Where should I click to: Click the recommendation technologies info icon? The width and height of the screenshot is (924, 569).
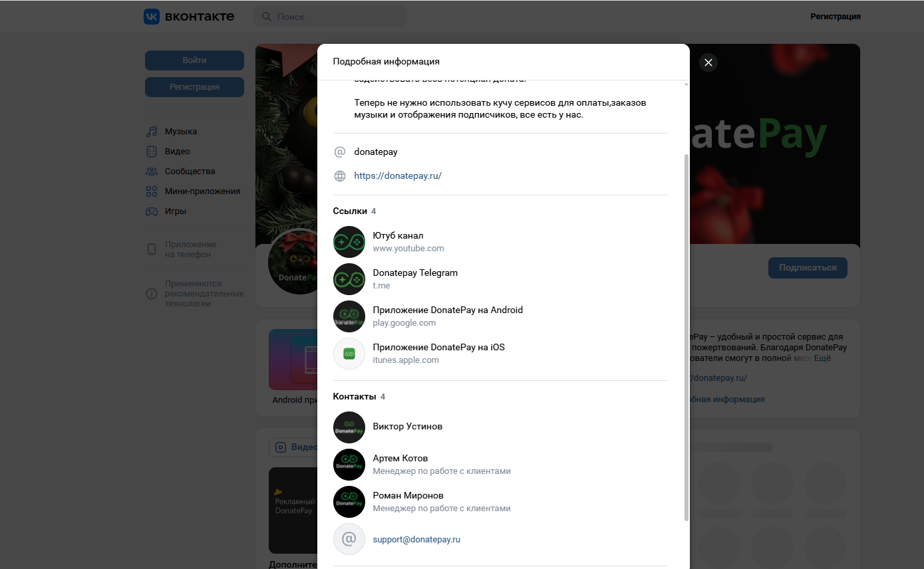[x=152, y=294]
